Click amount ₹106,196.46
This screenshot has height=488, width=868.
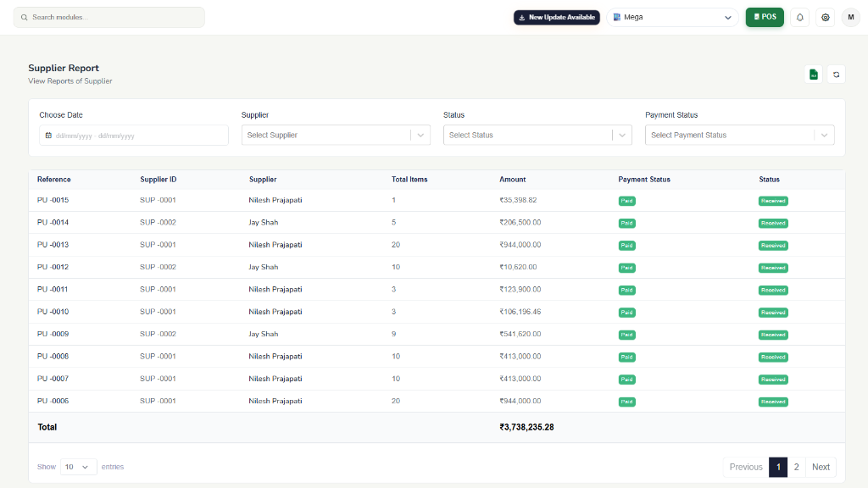pyautogui.click(x=520, y=312)
